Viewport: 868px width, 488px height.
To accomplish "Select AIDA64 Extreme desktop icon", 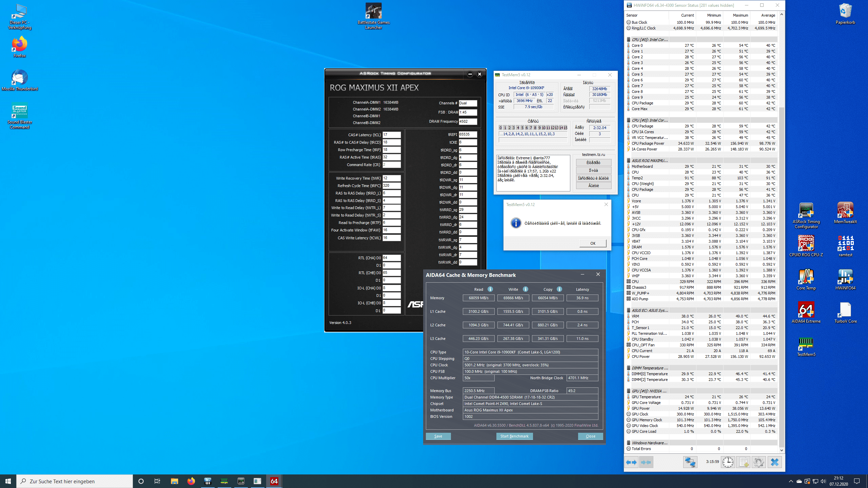I will pos(806,312).
